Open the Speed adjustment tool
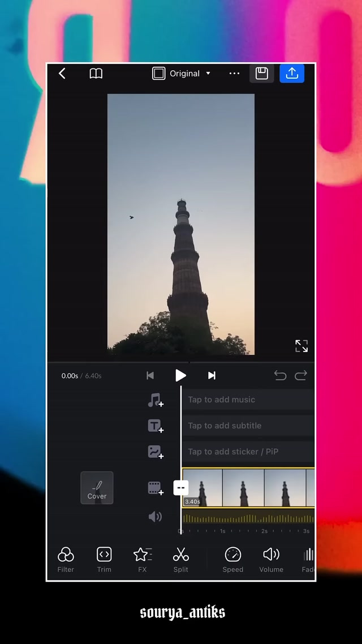The height and width of the screenshot is (644, 362). coord(232,560)
